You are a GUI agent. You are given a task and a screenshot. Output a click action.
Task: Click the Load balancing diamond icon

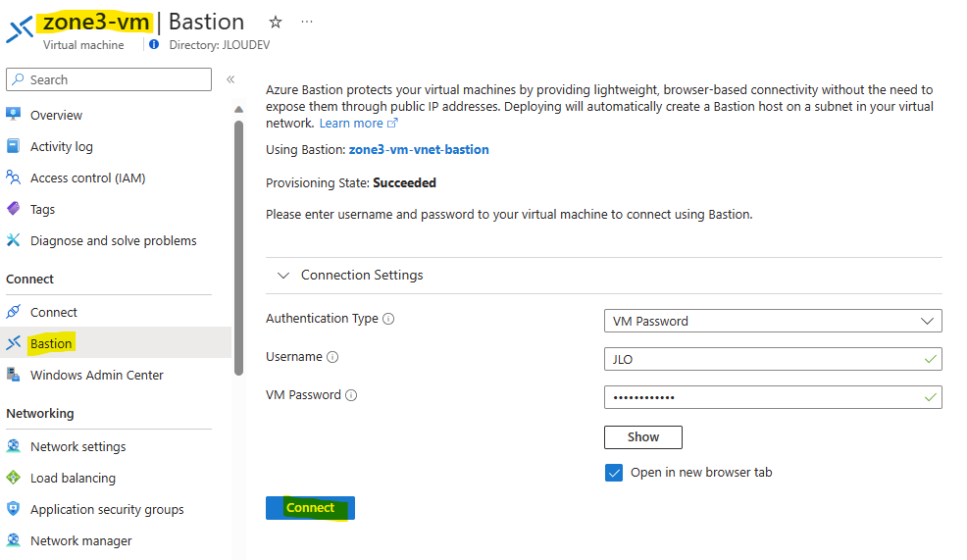click(x=13, y=478)
